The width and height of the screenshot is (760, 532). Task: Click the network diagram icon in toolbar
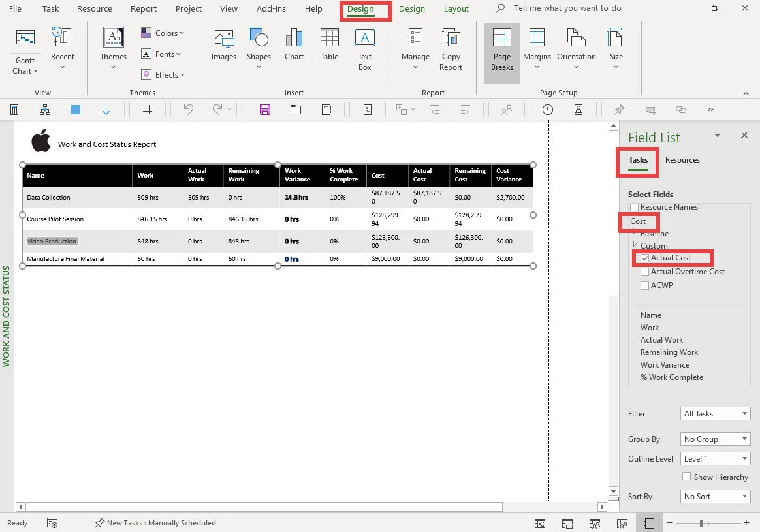point(45,110)
